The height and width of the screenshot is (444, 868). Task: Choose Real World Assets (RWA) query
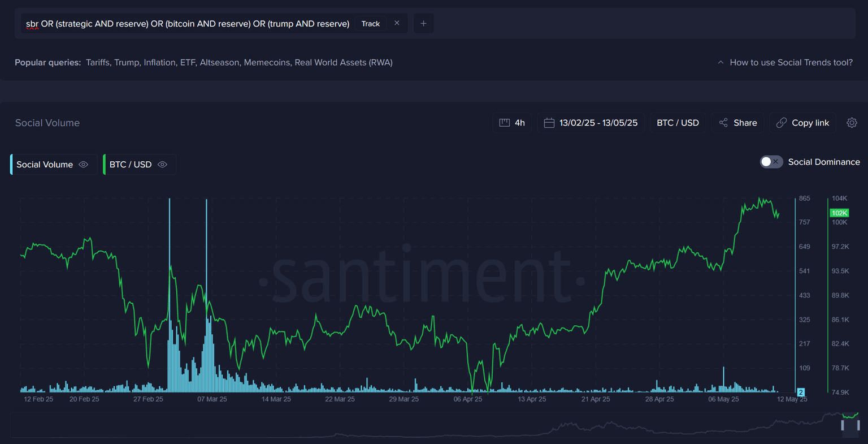point(343,62)
